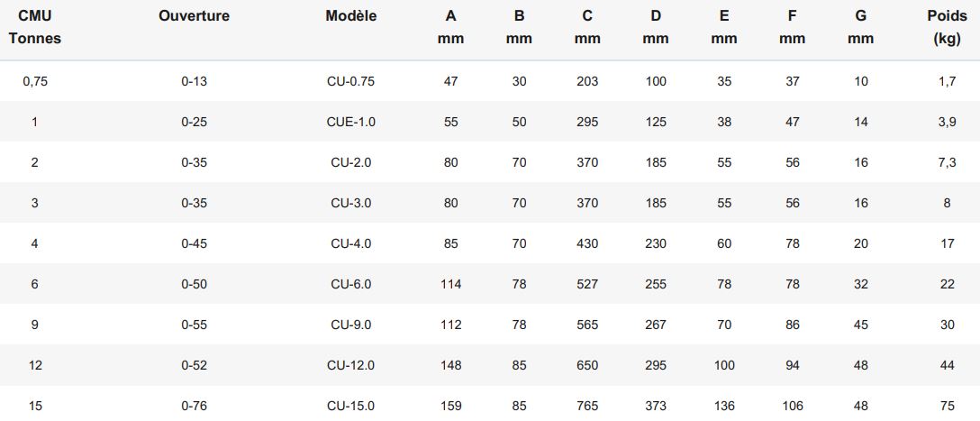This screenshot has height=421, width=980.
Task: Click the CMU Tonnes column header
Action: 35,28
